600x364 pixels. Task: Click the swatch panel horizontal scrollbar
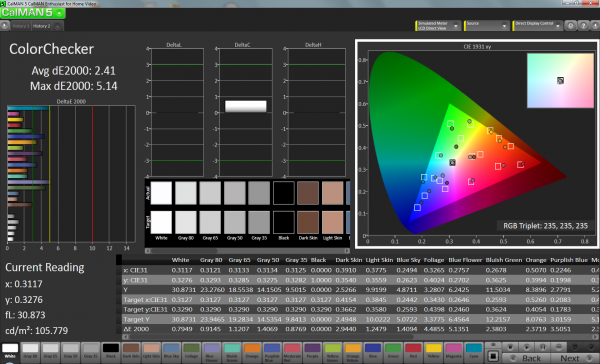(x=247, y=251)
